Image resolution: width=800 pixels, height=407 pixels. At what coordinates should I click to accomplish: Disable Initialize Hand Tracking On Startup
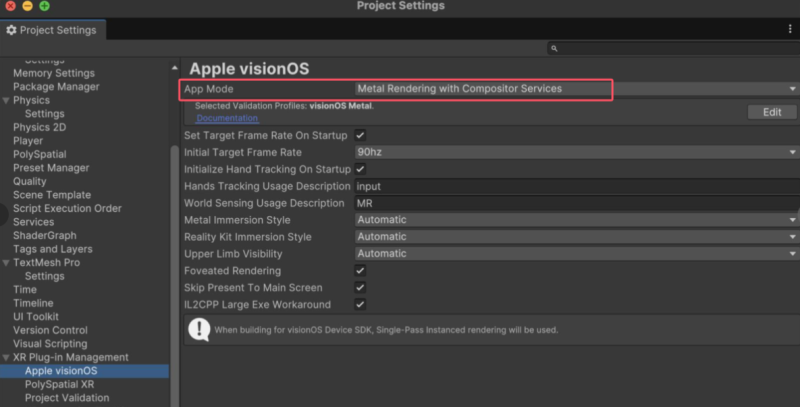click(x=361, y=169)
